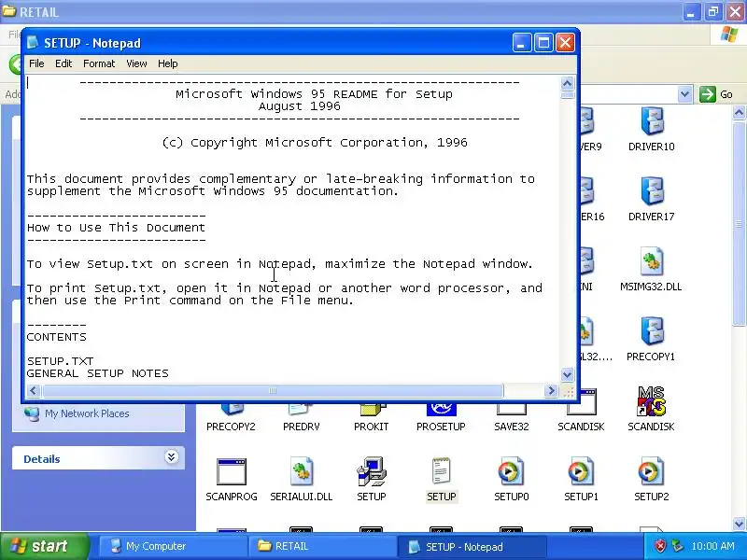Click the Notepad title bar icon
Viewport: 747px width, 560px height.
pos(33,42)
